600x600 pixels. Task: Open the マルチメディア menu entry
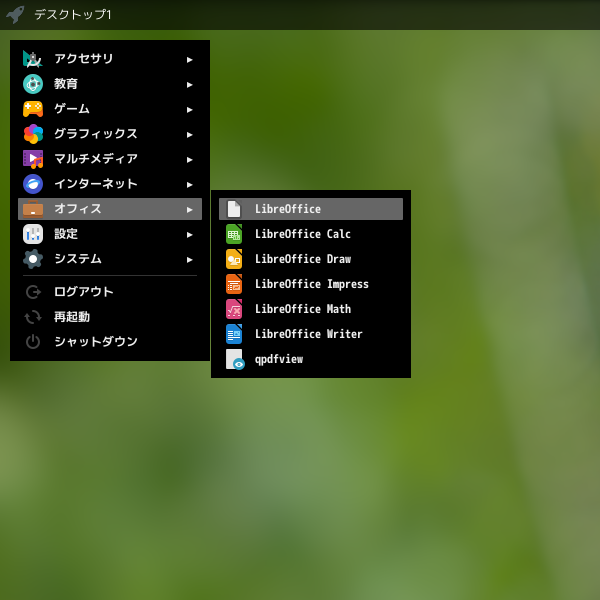110,159
